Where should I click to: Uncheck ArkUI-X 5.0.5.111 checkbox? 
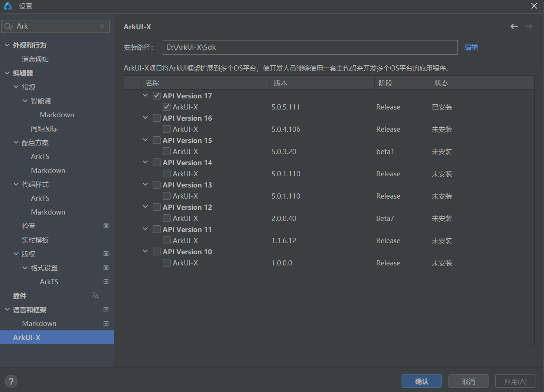pos(167,107)
